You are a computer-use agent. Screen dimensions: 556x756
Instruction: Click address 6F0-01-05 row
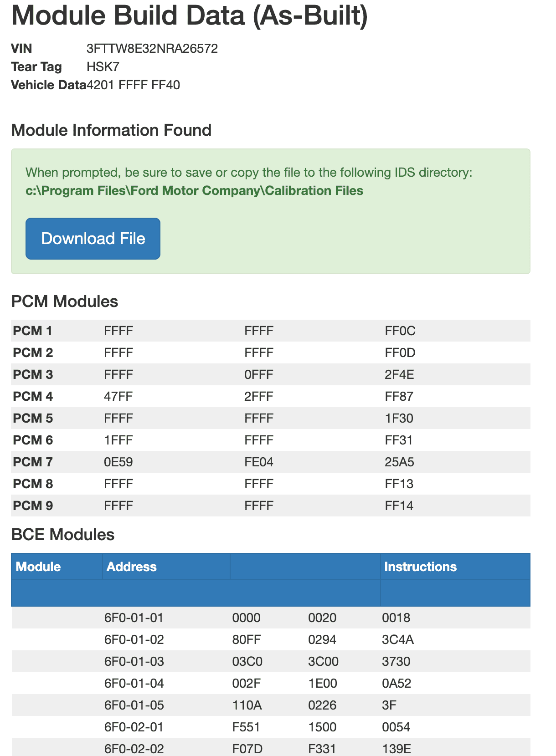(x=271, y=705)
